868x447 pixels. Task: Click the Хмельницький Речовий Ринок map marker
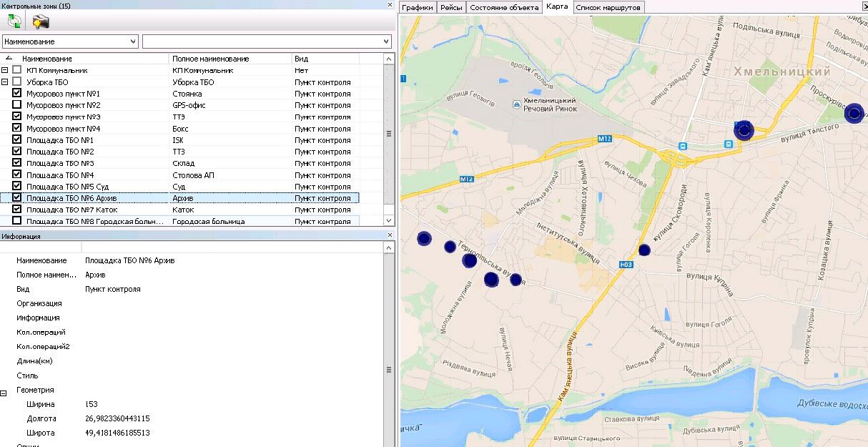517,104
